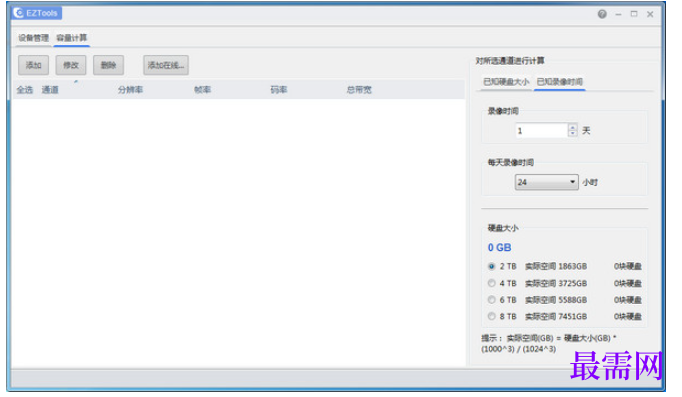Click the 实际空间 5588GB text
This screenshot has height=397, width=682.
point(556,300)
